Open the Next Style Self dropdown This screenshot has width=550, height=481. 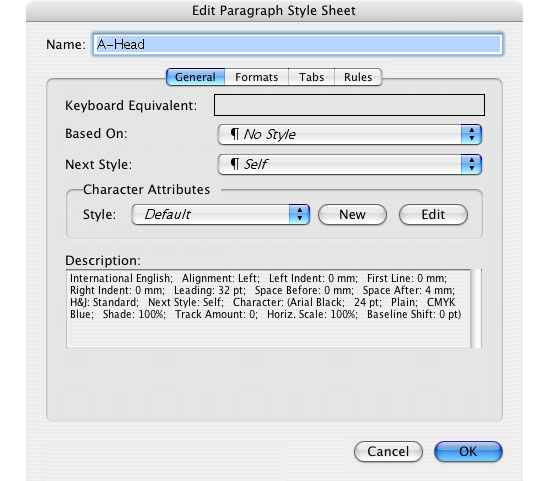[x=350, y=165]
